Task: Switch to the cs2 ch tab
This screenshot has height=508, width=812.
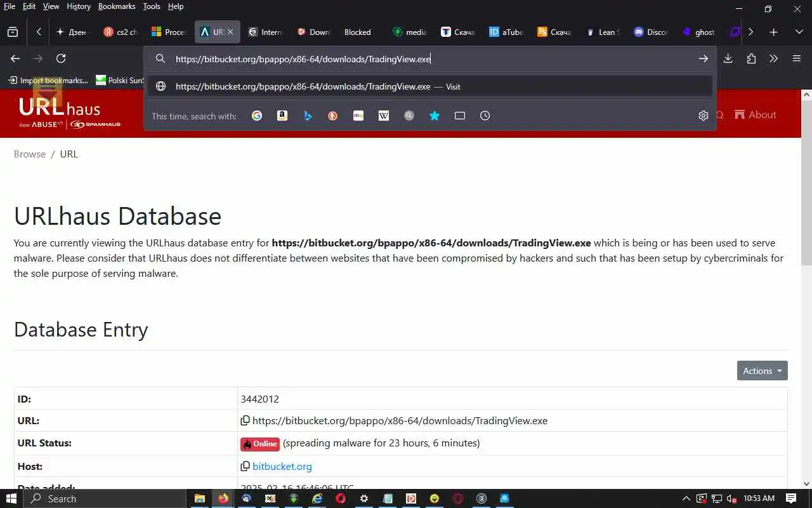Action: (x=121, y=32)
